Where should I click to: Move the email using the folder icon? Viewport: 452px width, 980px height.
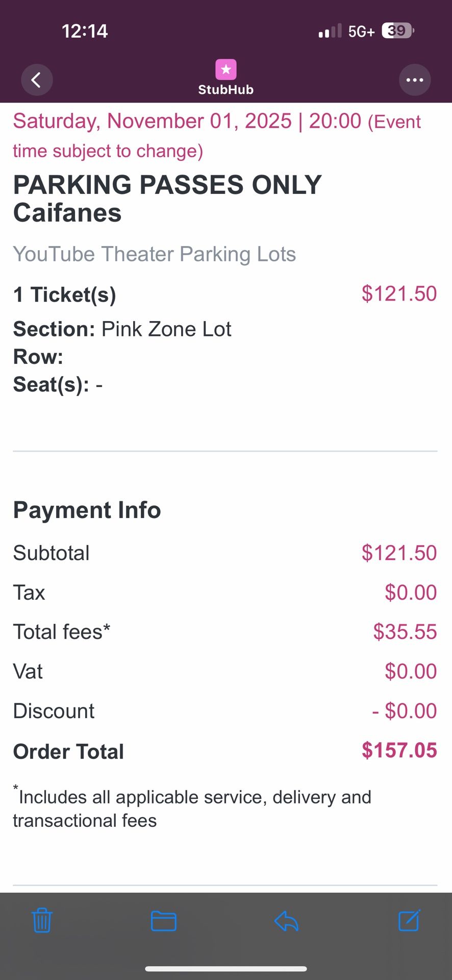[164, 921]
